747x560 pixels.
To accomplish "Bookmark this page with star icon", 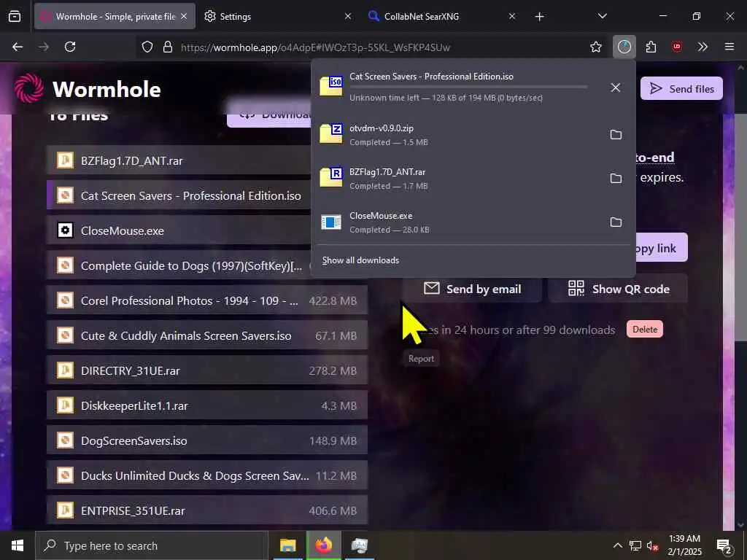I will click(595, 47).
